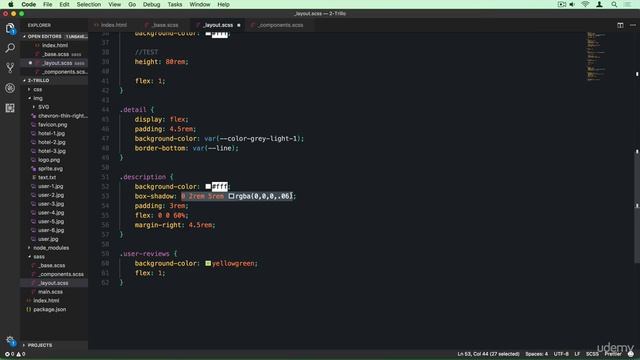Change end of line sequence LF
The width and height of the screenshot is (640, 360).
[577, 354]
